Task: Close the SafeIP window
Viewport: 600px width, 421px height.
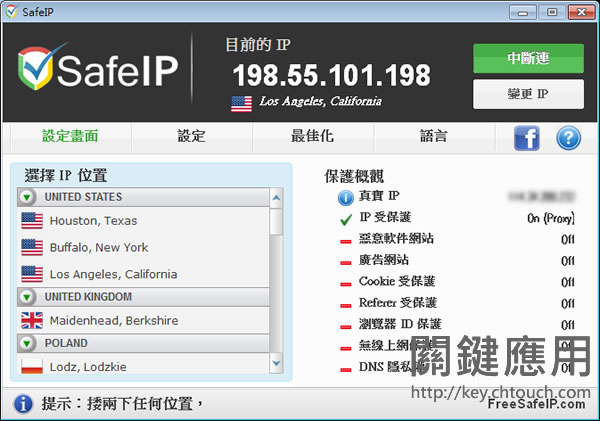Action: pyautogui.click(x=581, y=13)
